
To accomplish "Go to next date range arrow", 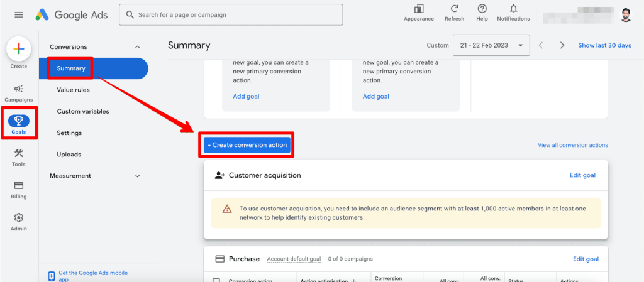I will point(562,45).
